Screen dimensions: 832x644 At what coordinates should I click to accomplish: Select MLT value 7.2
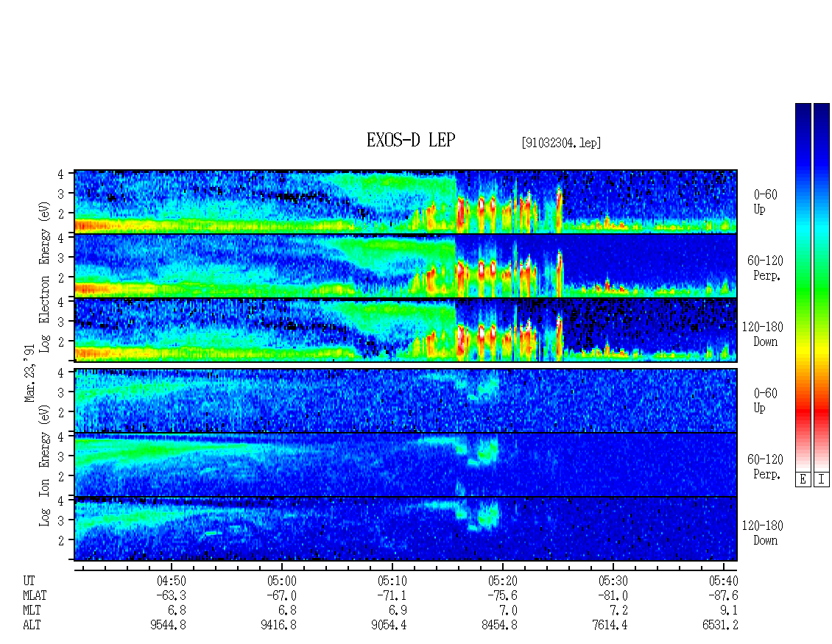coord(618,611)
